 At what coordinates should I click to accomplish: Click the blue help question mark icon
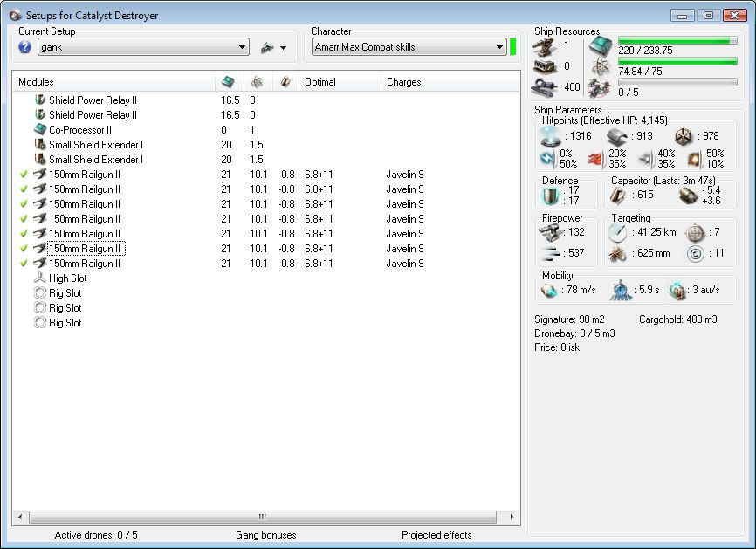25,47
